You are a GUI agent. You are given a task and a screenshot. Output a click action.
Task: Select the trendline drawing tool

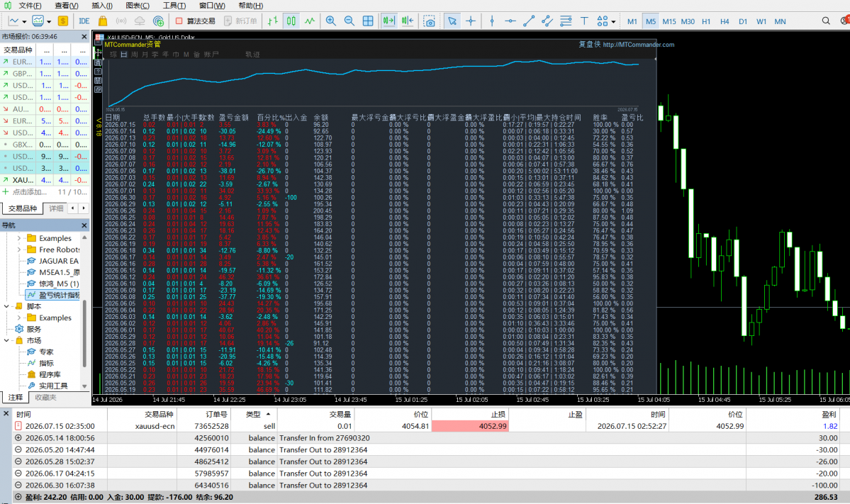[x=529, y=21]
